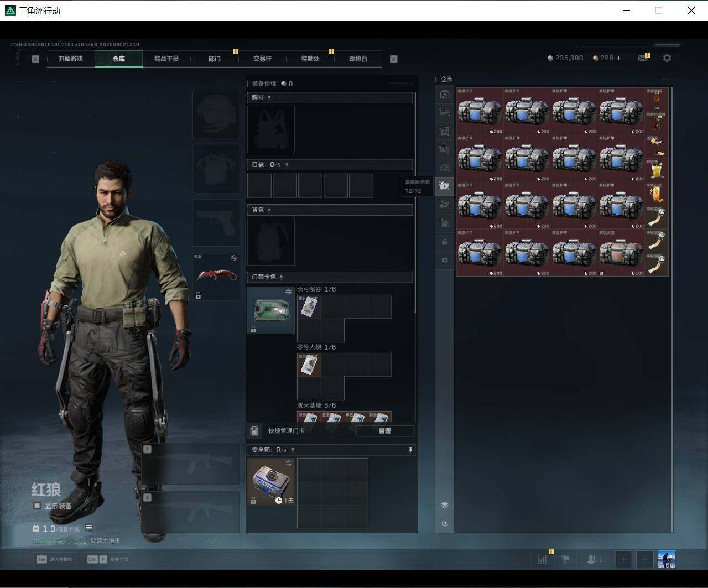Viewport: 708px width, 588px height.
Task: Click the warehouse panel vertical scrollbar
Action: (x=671, y=309)
